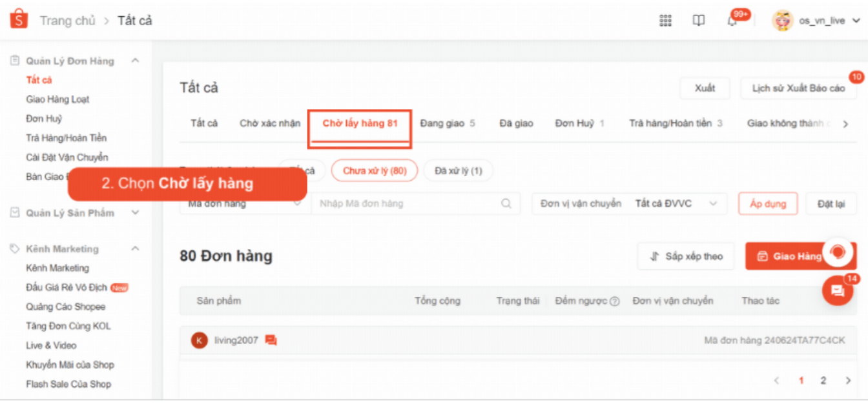
Task: Click the Lịch sử Xuất Báo cáo button
Action: pyautogui.click(x=798, y=88)
